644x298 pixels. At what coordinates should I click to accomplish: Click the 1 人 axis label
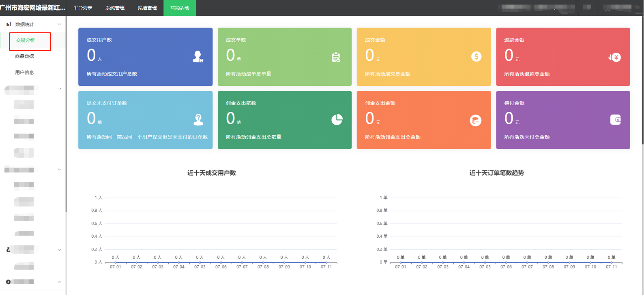[x=99, y=198]
